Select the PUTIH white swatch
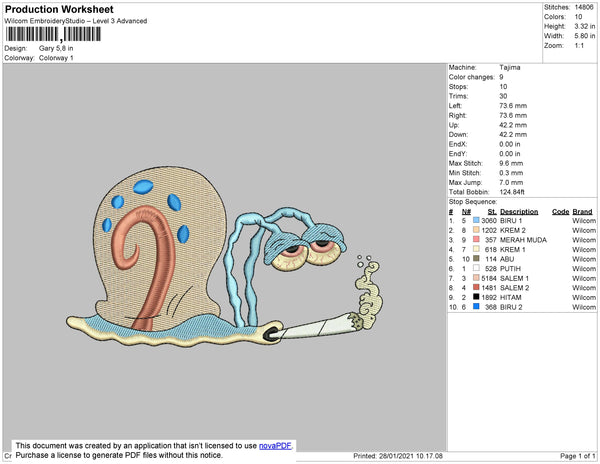Viewport: 600px width, 464px height. click(x=476, y=268)
